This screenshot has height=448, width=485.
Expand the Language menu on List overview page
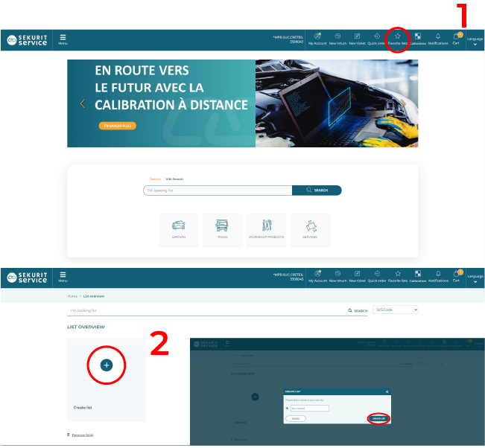click(475, 280)
